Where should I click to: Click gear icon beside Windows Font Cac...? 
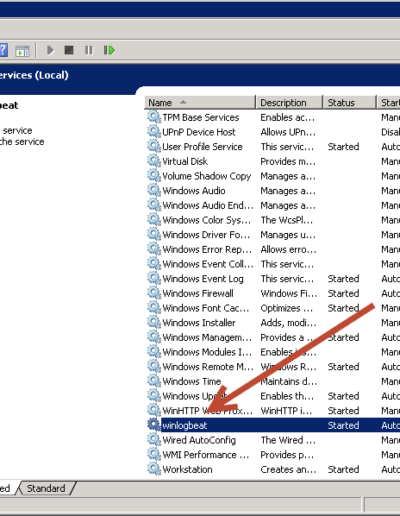pyautogui.click(x=154, y=307)
